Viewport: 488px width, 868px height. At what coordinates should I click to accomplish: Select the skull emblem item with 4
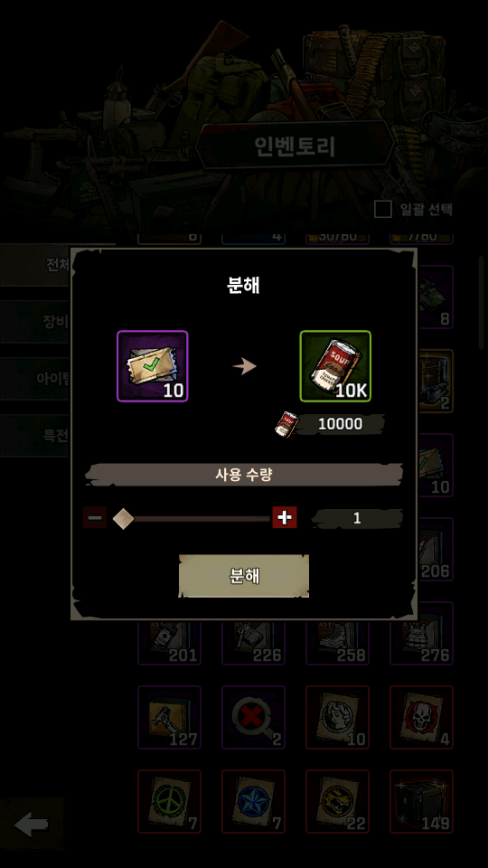(x=422, y=717)
